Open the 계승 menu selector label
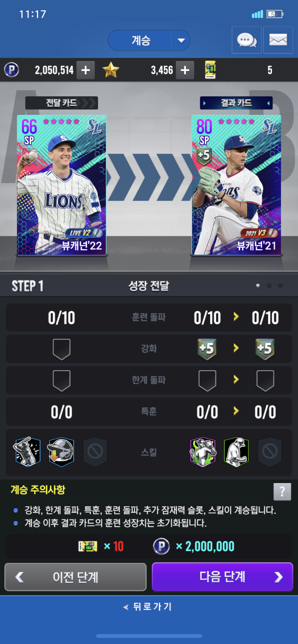 coord(141,40)
